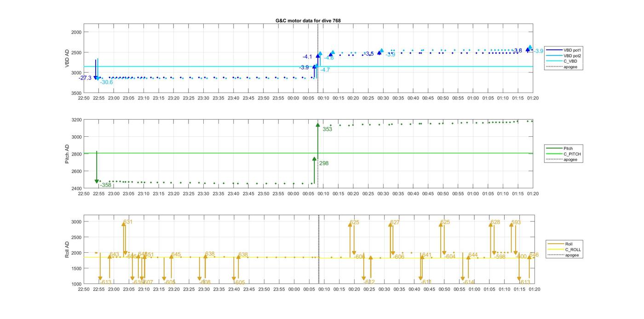Click the "2400" tick on Pitch axis
The height and width of the screenshot is (319, 644).
coord(76,188)
